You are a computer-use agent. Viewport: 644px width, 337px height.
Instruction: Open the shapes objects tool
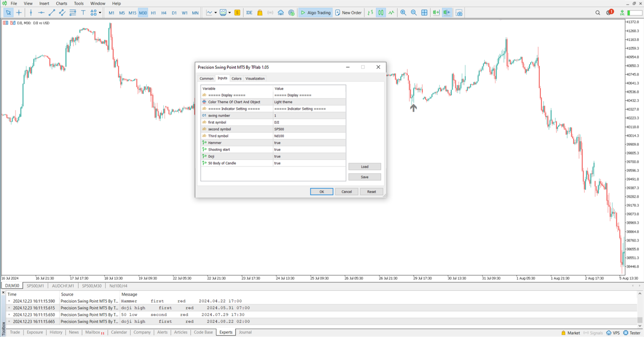93,13
